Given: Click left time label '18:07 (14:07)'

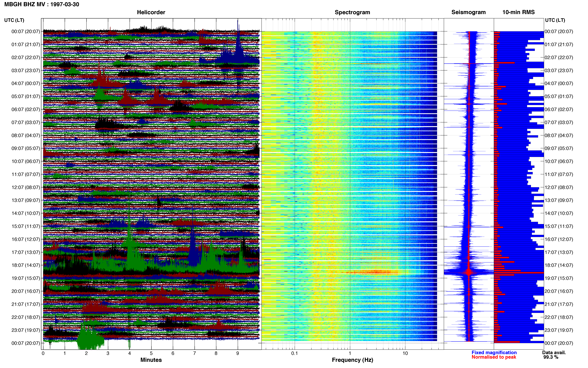Looking at the screenshot, I should [x=26, y=265].
